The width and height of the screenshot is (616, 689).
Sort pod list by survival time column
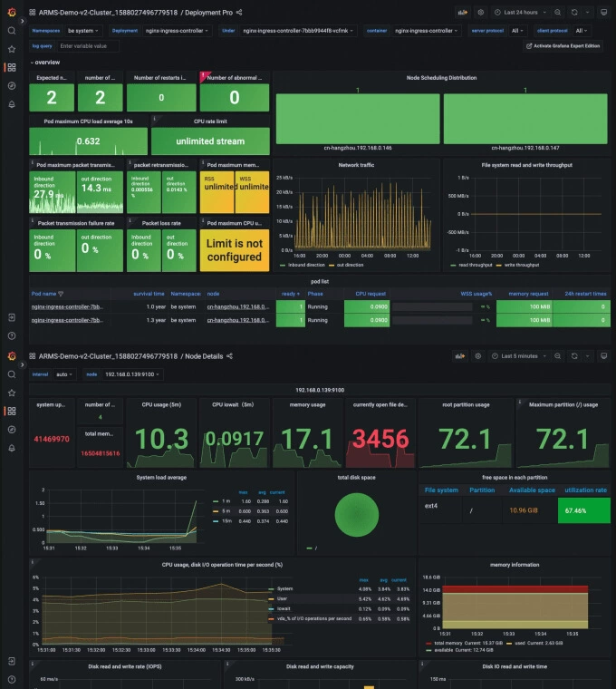click(x=149, y=294)
